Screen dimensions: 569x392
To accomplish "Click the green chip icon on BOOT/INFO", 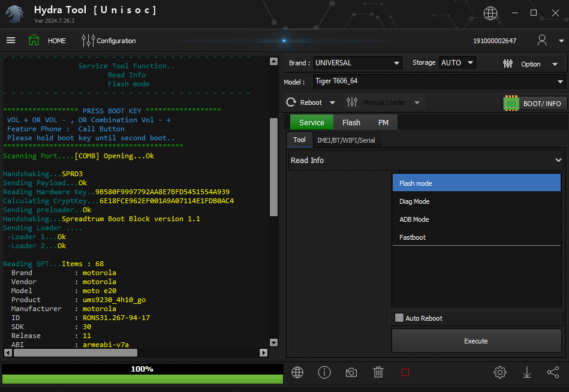I will click(x=511, y=103).
